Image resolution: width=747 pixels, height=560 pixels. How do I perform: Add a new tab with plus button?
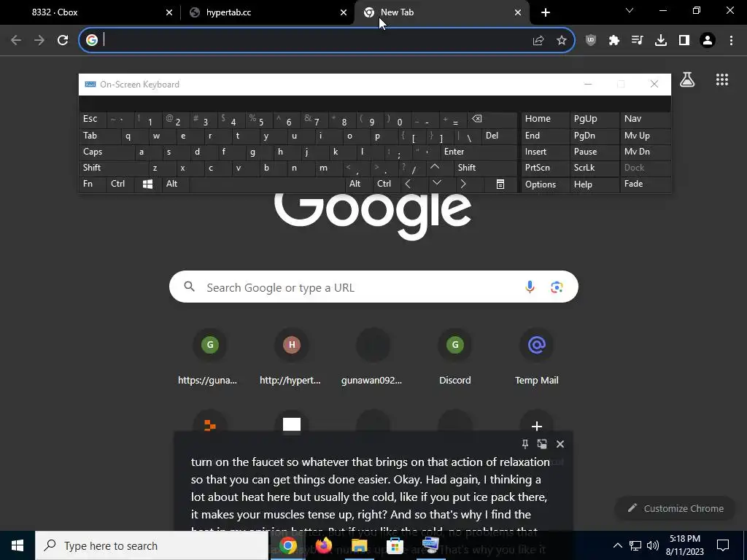tap(546, 12)
